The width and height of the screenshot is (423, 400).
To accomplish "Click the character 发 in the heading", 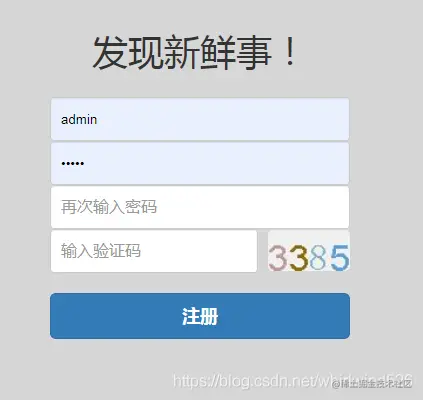I will tap(110, 53).
